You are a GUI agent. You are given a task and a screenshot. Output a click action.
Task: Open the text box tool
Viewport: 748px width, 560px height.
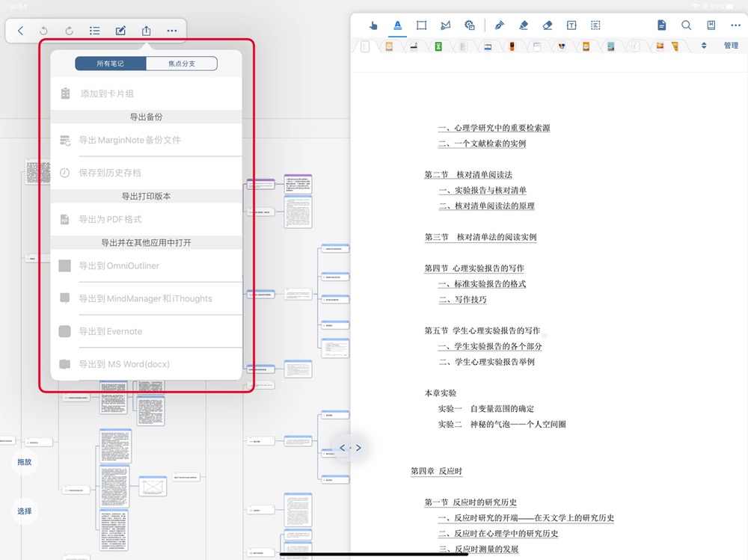(571, 25)
